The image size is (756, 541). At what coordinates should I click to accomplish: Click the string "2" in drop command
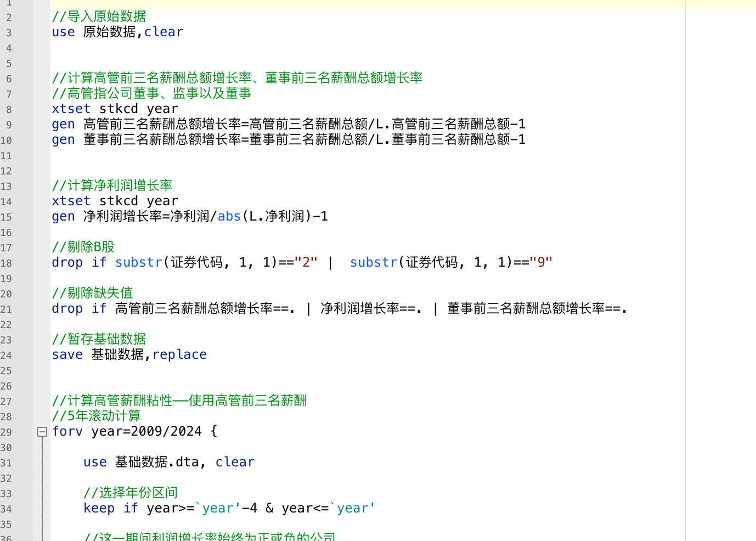click(306, 263)
